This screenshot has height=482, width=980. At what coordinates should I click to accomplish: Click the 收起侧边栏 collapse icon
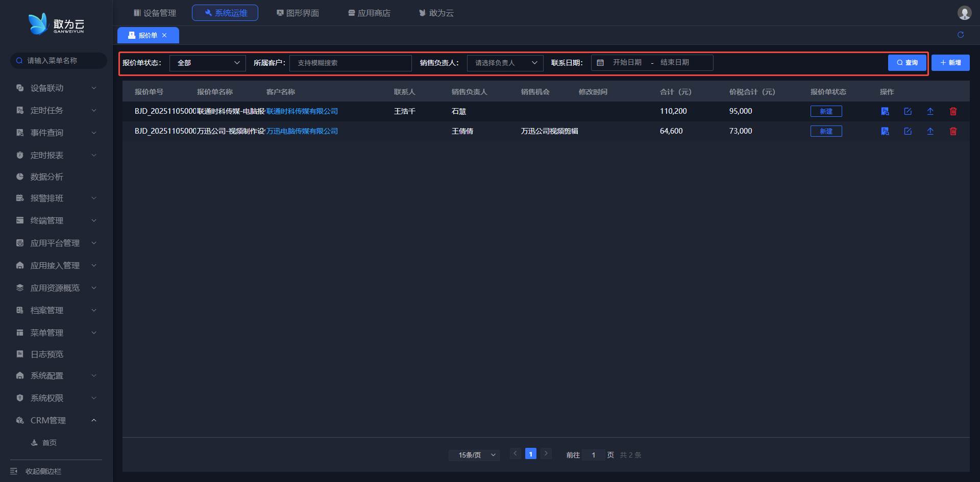14,471
